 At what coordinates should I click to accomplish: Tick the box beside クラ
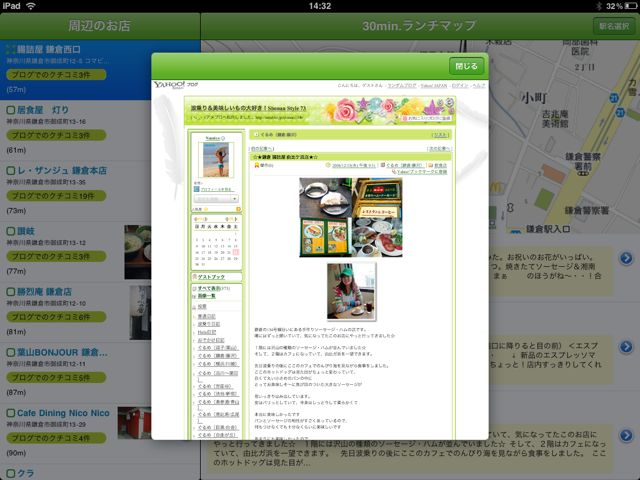11,473
